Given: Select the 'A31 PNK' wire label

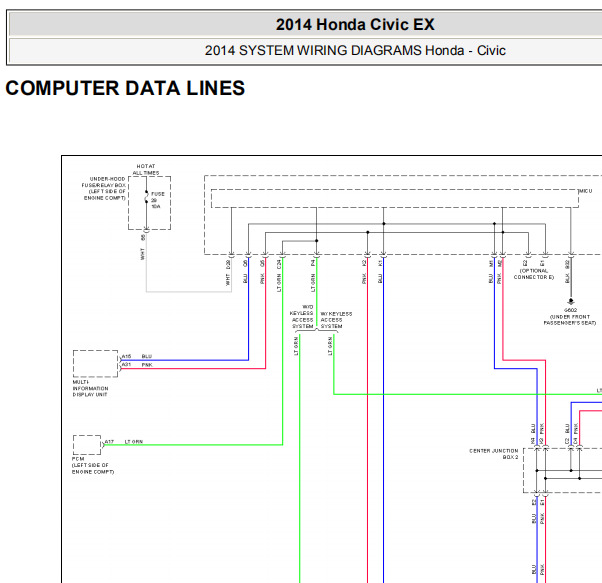Looking at the screenshot, I should tap(137, 365).
